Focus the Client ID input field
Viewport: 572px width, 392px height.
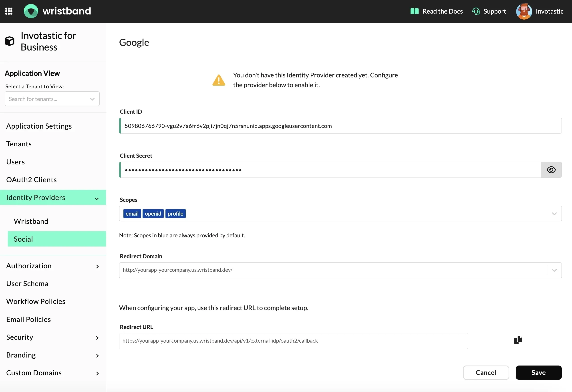[x=340, y=126]
